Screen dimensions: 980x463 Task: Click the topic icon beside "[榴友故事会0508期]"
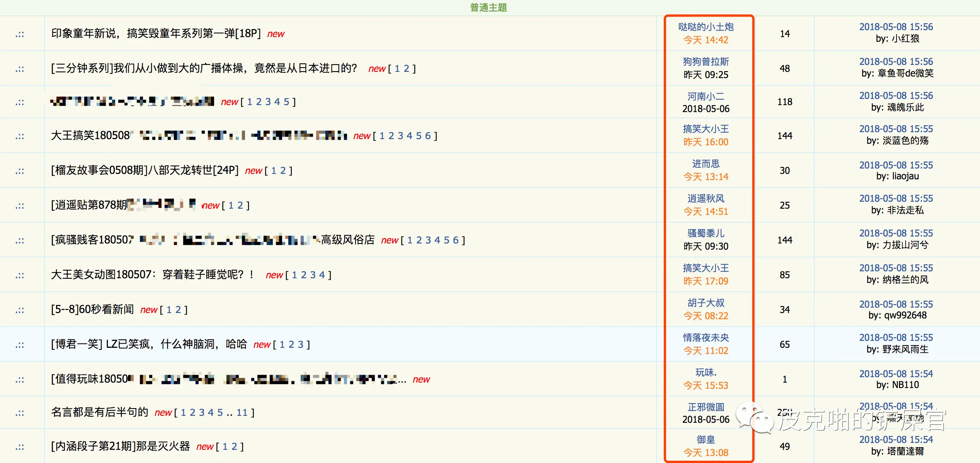(x=19, y=170)
